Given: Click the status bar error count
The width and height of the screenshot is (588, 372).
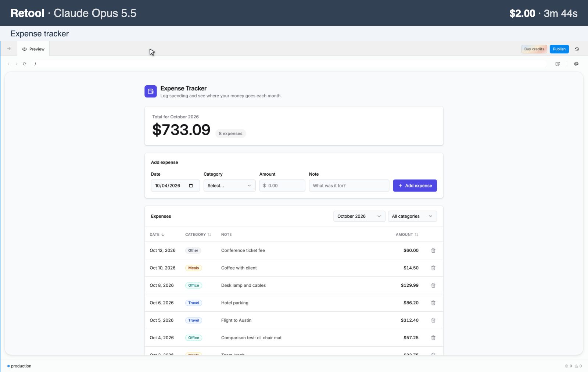Looking at the screenshot, I should [568, 366].
